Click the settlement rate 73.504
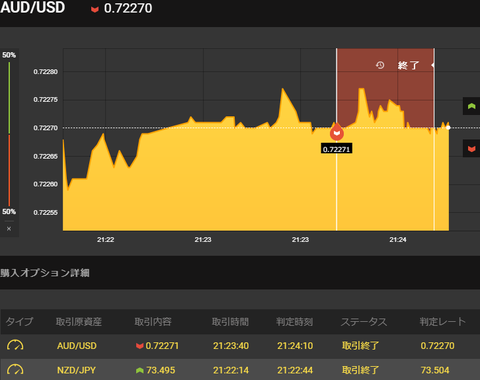Image resolution: width=480 pixels, height=380 pixels. coord(435,370)
